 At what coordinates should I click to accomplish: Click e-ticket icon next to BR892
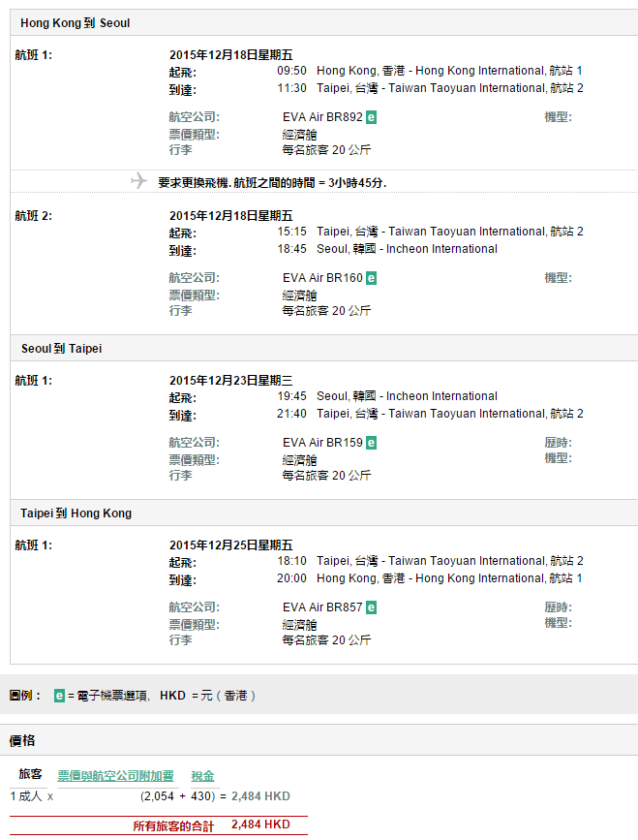click(x=372, y=117)
